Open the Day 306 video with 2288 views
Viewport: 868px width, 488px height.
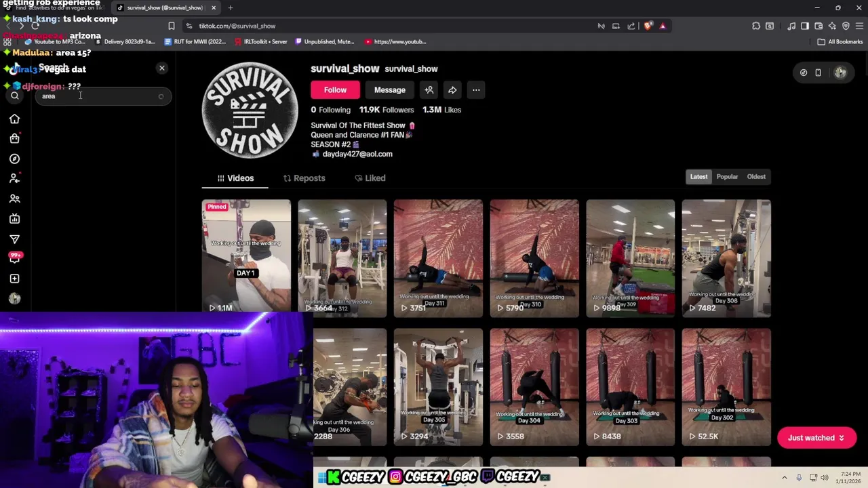pos(350,387)
